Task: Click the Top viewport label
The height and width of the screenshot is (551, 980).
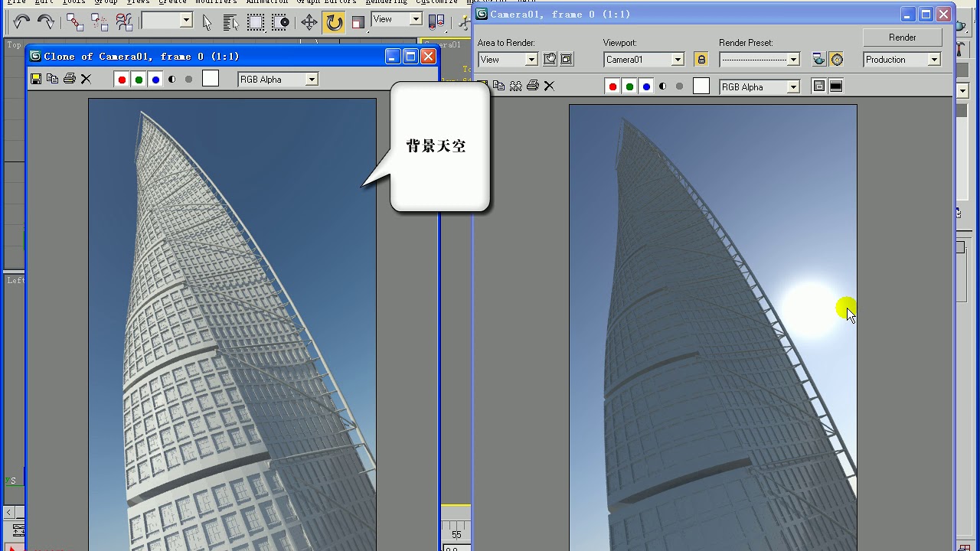Action: tap(15, 44)
